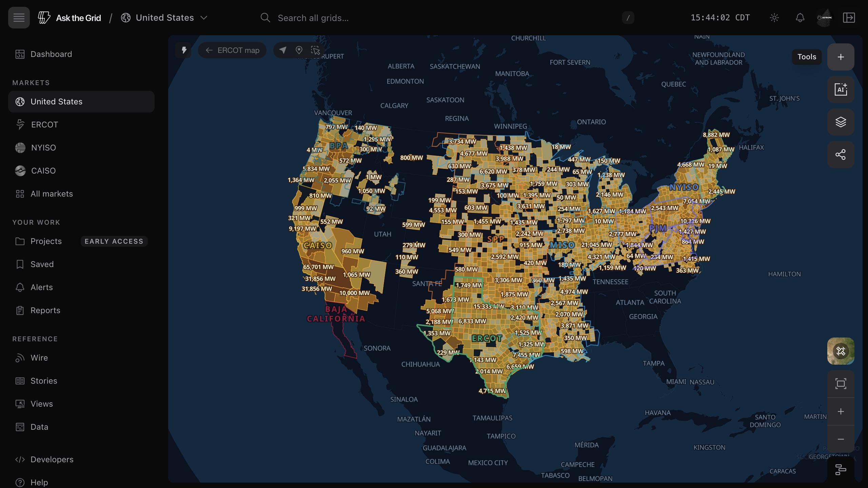The width and height of the screenshot is (868, 488).
Task: Fit the map to full extent
Action: (x=841, y=384)
